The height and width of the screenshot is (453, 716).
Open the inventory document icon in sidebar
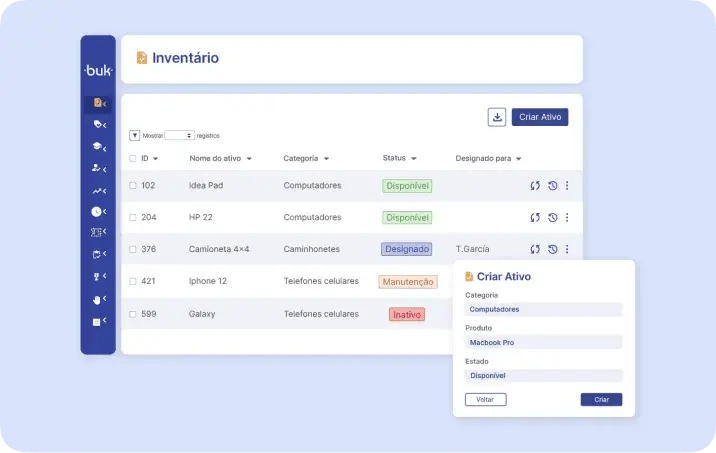97,103
